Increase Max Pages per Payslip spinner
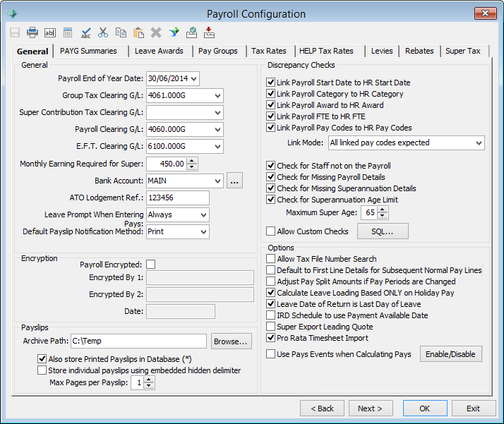This screenshot has width=504, height=424. 148,380
